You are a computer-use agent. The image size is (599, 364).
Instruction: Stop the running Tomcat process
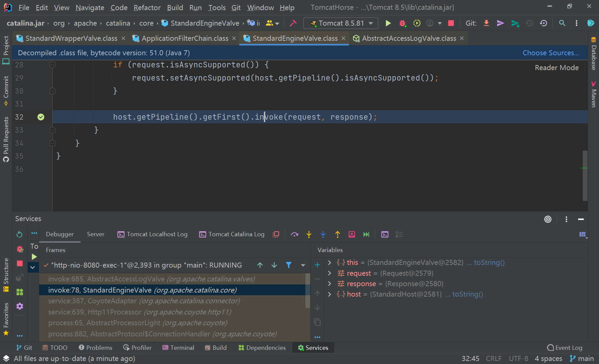tap(451, 23)
